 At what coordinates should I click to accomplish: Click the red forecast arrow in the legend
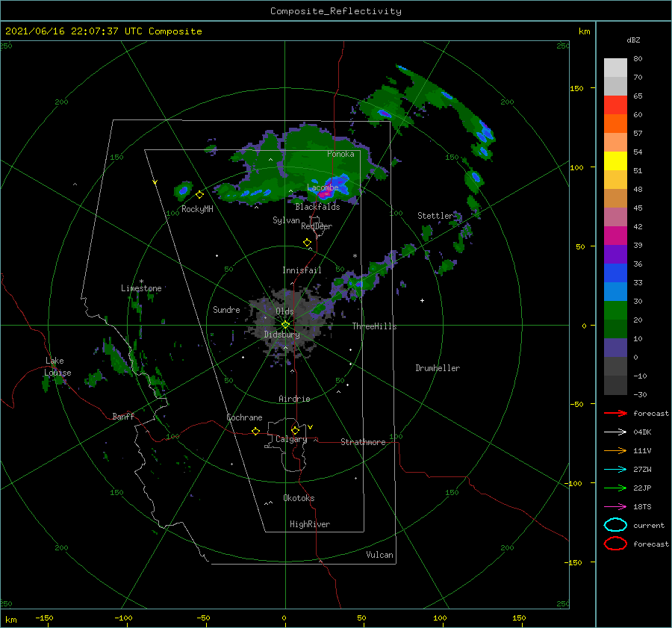pos(615,413)
